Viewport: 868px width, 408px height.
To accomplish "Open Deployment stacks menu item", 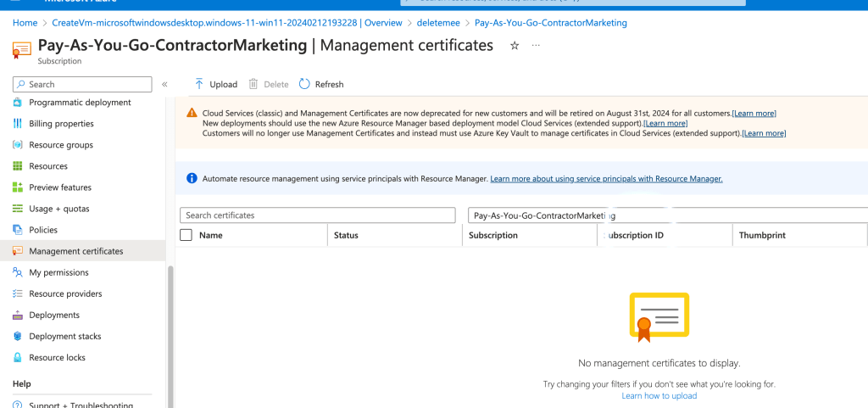I will [x=65, y=336].
